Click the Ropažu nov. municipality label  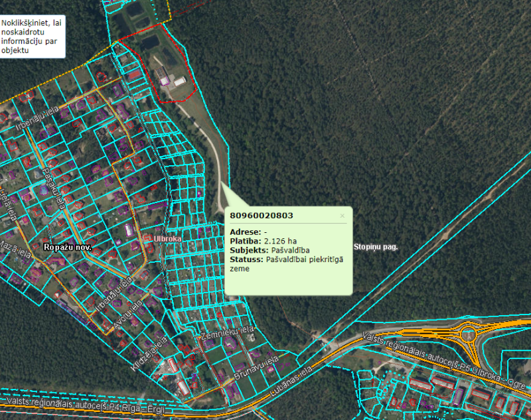tap(68, 247)
